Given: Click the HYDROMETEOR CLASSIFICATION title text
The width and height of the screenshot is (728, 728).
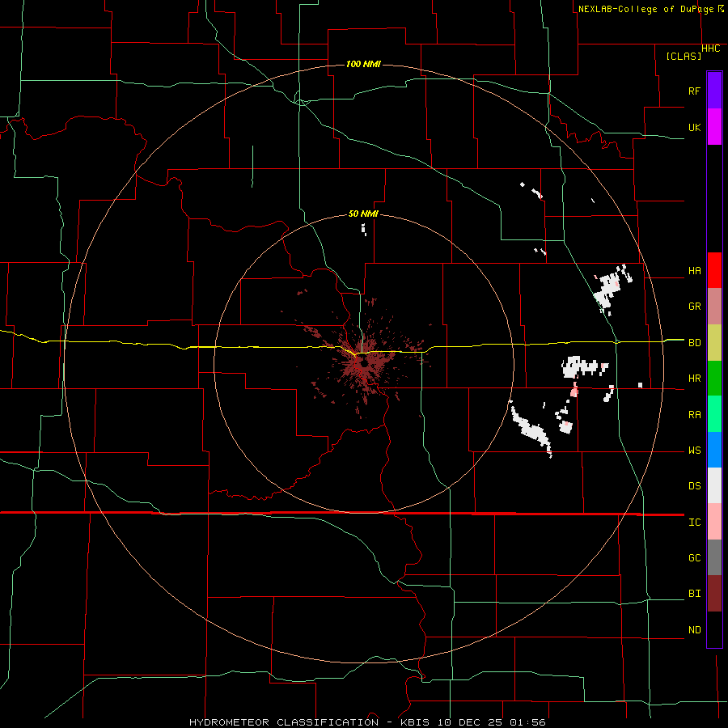Looking at the screenshot, I should click(284, 722).
